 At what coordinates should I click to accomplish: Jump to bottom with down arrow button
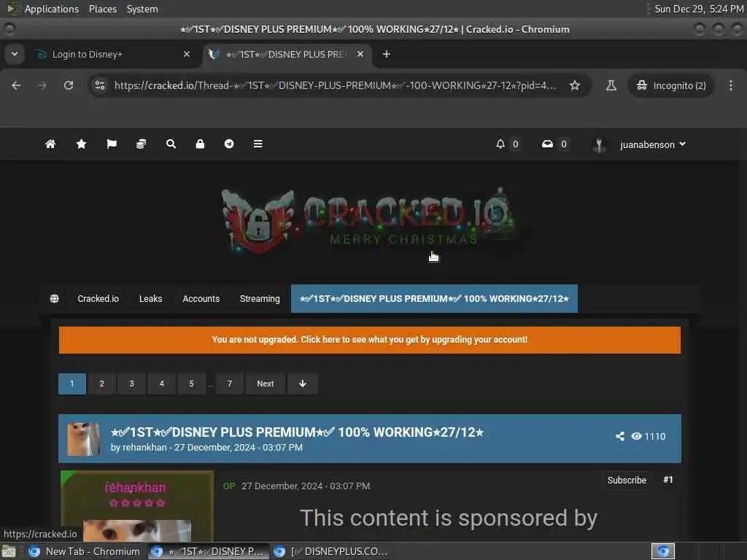303,384
